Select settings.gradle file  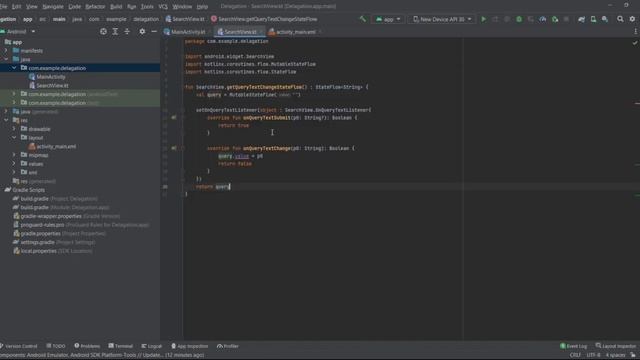[38, 242]
